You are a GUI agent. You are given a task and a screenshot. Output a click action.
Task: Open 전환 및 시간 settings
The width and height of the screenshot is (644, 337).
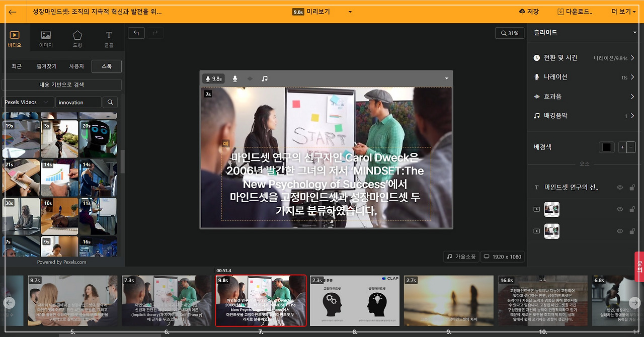coord(584,58)
